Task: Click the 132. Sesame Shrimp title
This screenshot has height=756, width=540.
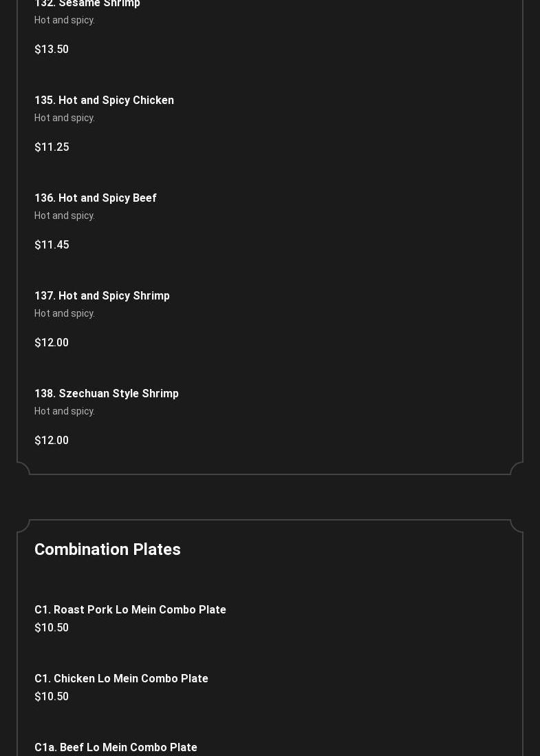Action: [87, 4]
